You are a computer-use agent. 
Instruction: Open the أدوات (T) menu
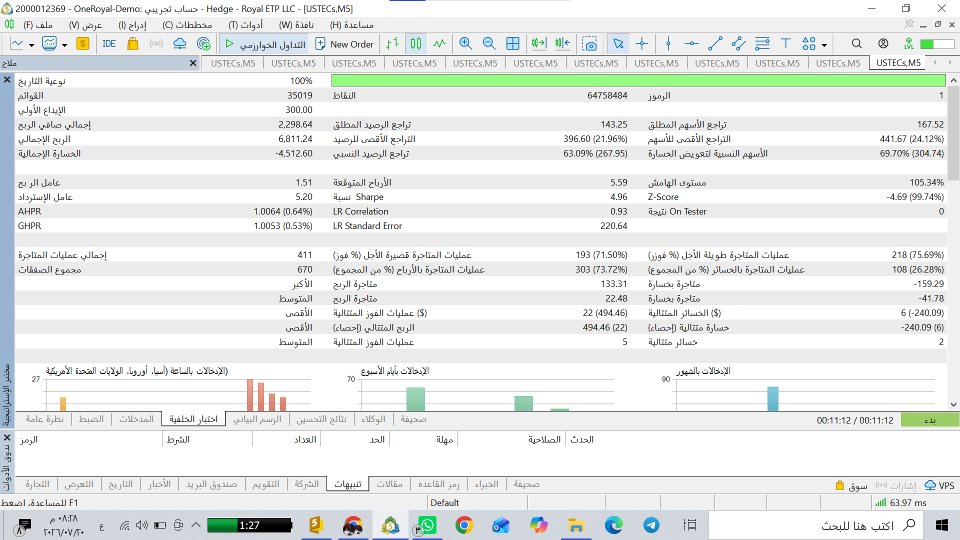(245, 25)
